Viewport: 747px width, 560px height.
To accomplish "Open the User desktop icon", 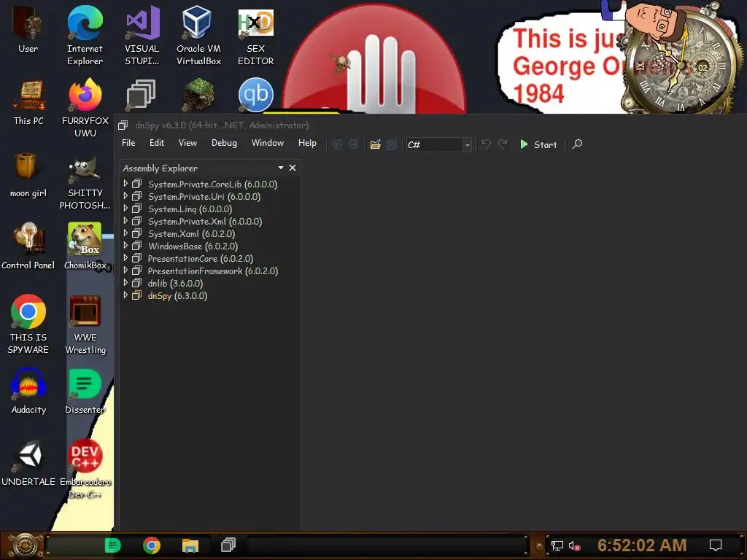I will (x=28, y=29).
